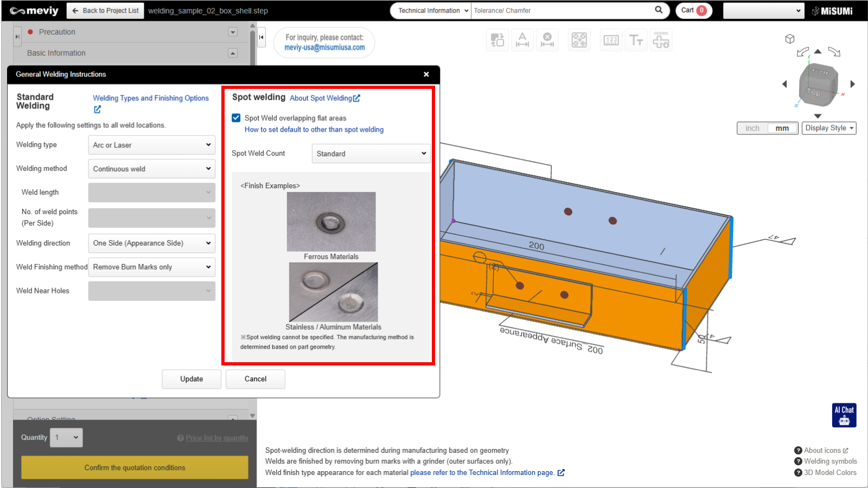868x488 pixels.
Task: Click the search magnifier icon
Action: [659, 10]
